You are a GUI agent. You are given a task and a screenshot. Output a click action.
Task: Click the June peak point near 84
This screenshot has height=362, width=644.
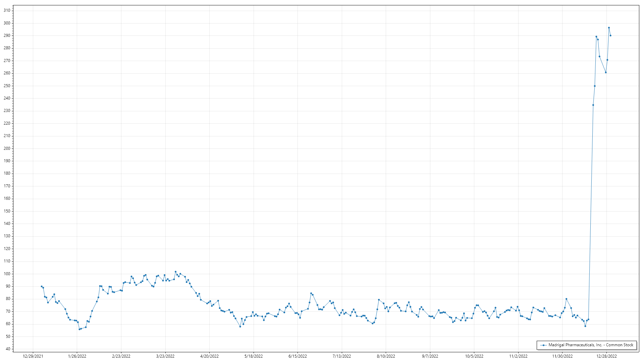[x=311, y=293]
